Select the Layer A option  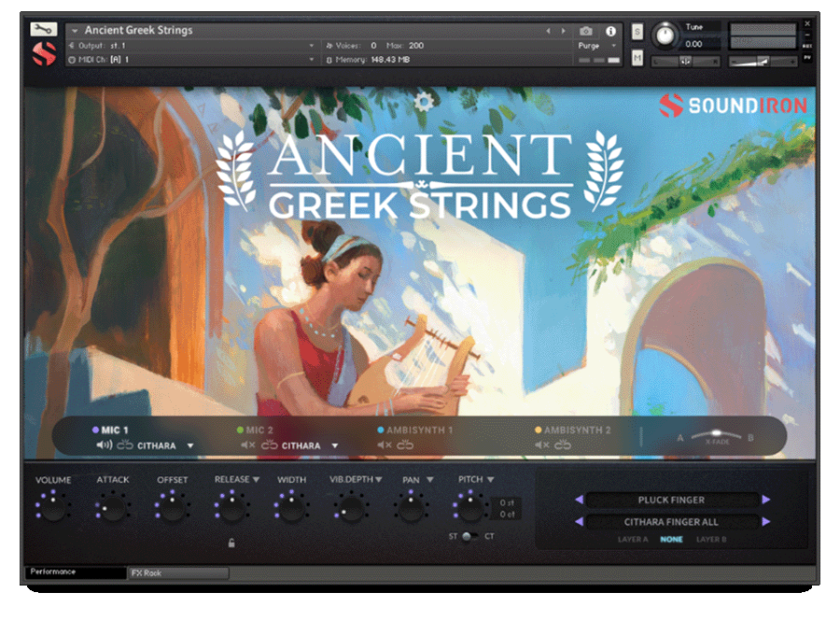[x=633, y=539]
